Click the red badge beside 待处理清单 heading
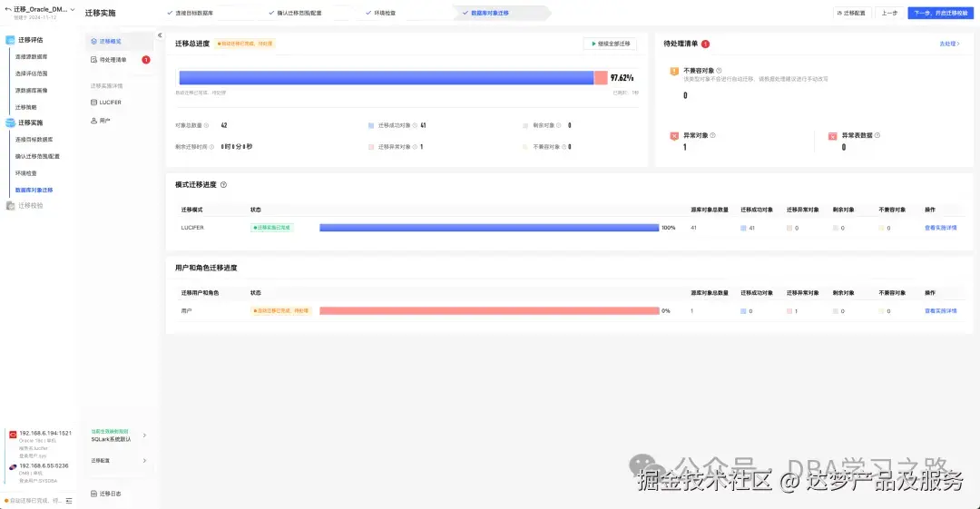Image resolution: width=980 pixels, height=509 pixels. pyautogui.click(x=705, y=44)
